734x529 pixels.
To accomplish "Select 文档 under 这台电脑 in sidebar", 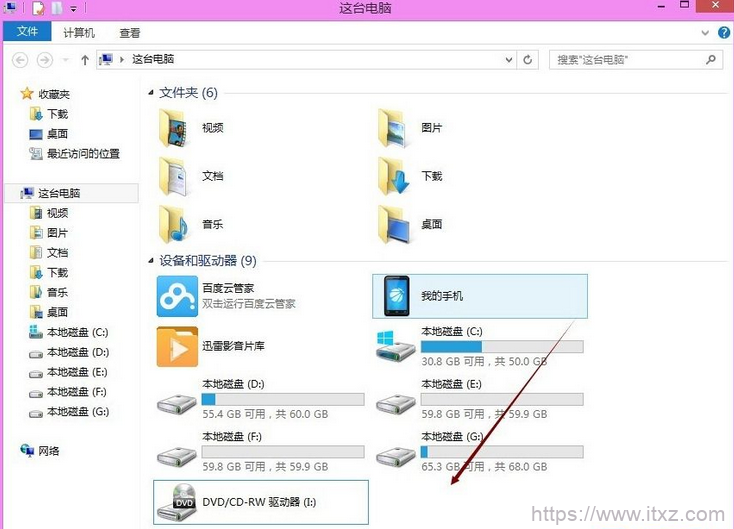I will (x=49, y=253).
